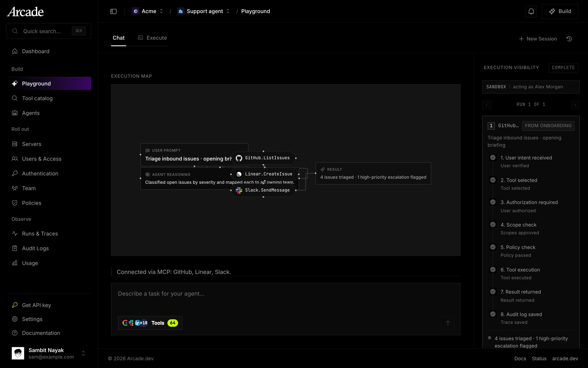Open Dashboard in sidebar
This screenshot has height=368, width=588.
point(49,51)
